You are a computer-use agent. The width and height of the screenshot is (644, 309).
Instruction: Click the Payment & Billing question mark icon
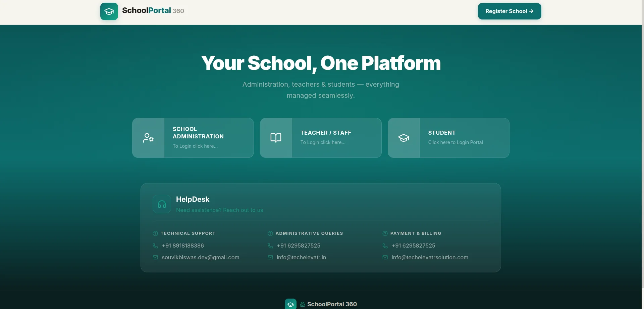pyautogui.click(x=385, y=233)
